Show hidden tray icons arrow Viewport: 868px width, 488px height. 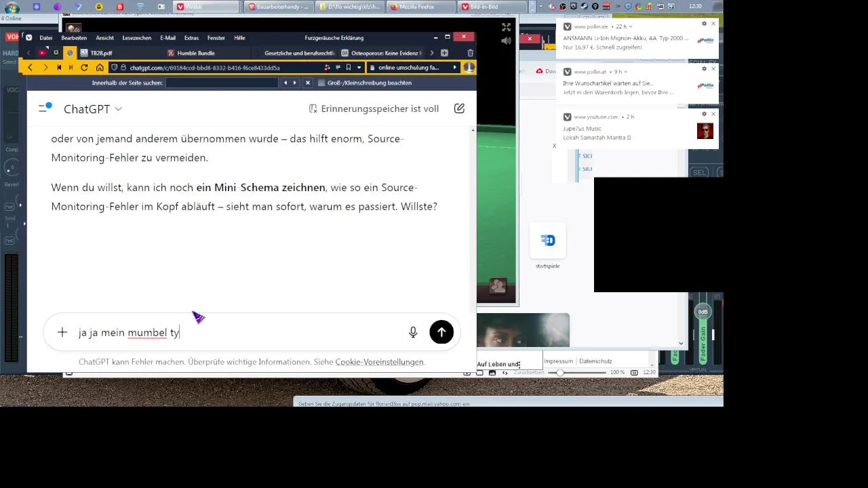click(x=540, y=6)
